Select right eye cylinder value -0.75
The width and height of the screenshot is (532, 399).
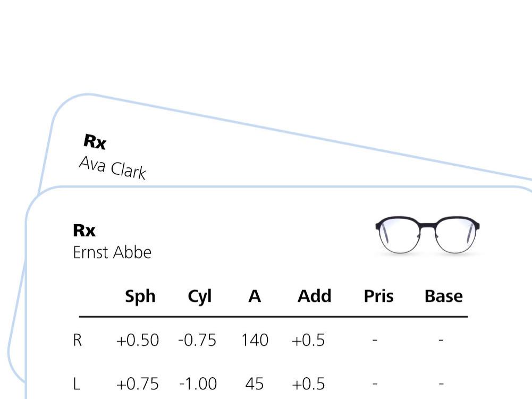point(197,340)
